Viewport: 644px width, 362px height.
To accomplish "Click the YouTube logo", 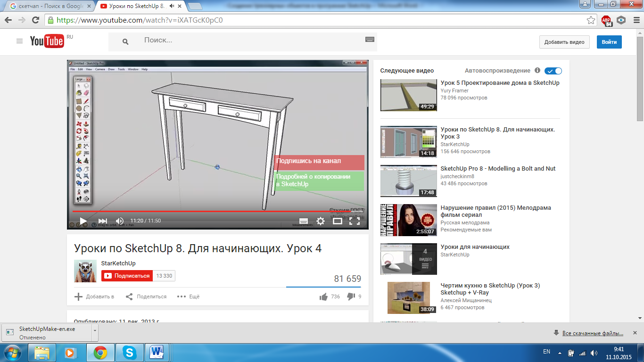I will [47, 41].
